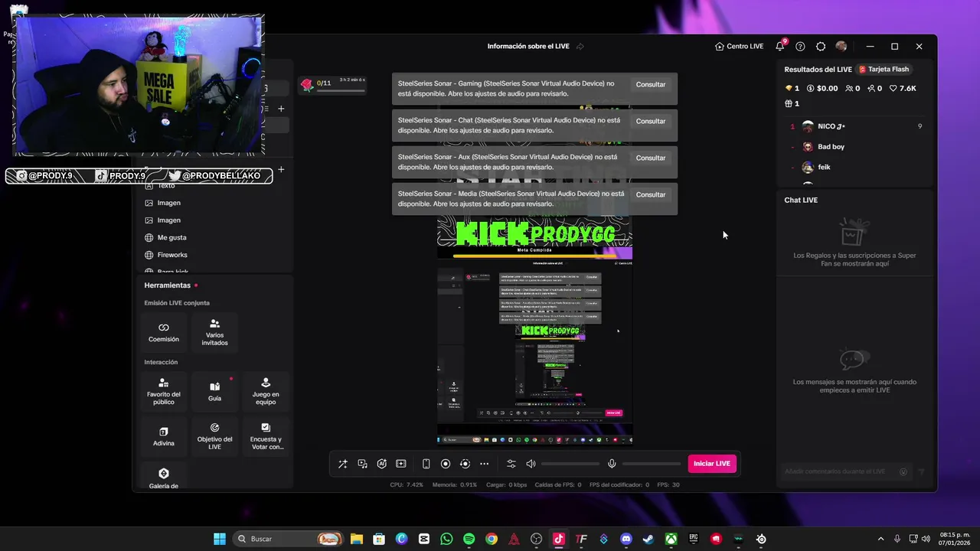Open Windows Start menu
980x551 pixels.
220,539
